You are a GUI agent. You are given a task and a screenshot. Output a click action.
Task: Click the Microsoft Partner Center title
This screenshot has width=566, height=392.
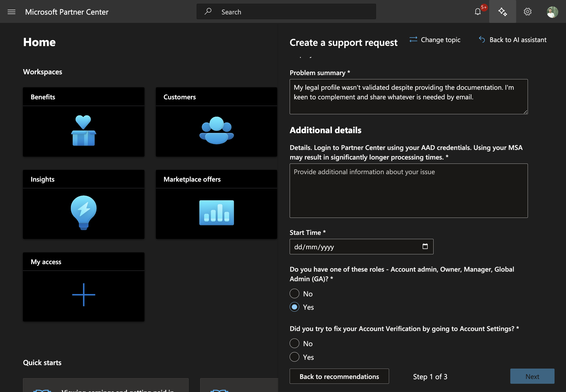pyautogui.click(x=67, y=12)
